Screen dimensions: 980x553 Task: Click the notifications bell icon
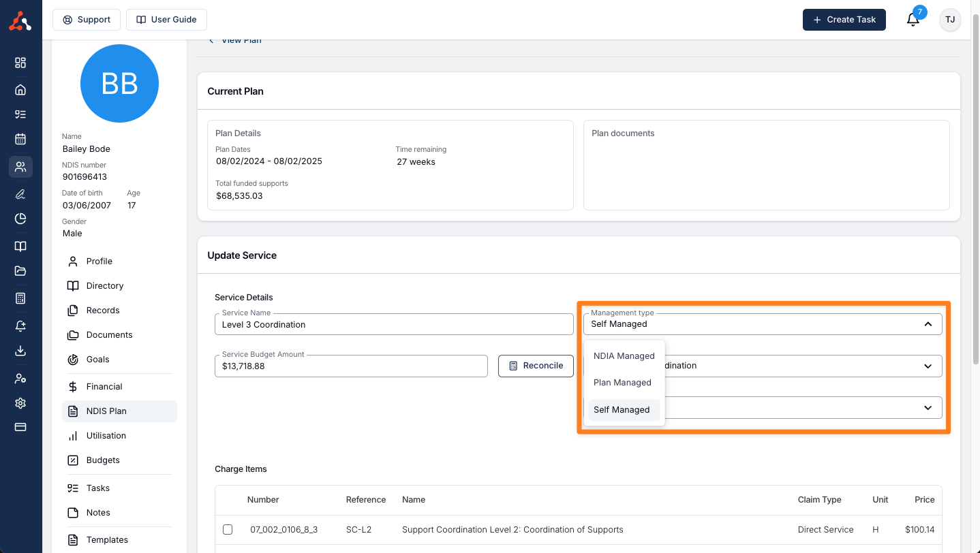click(x=913, y=20)
